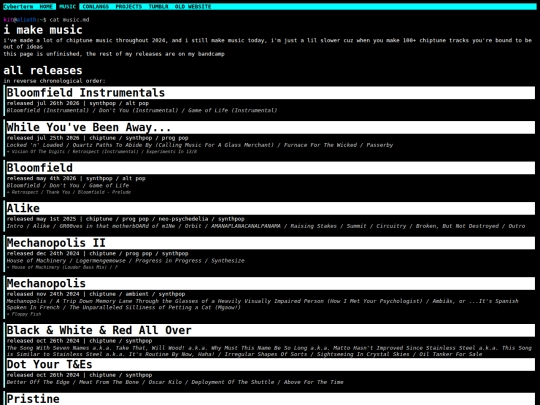Image resolution: width=540 pixels, height=405 pixels.
Task: Click the Cyberterm site title
Action: click(x=18, y=7)
